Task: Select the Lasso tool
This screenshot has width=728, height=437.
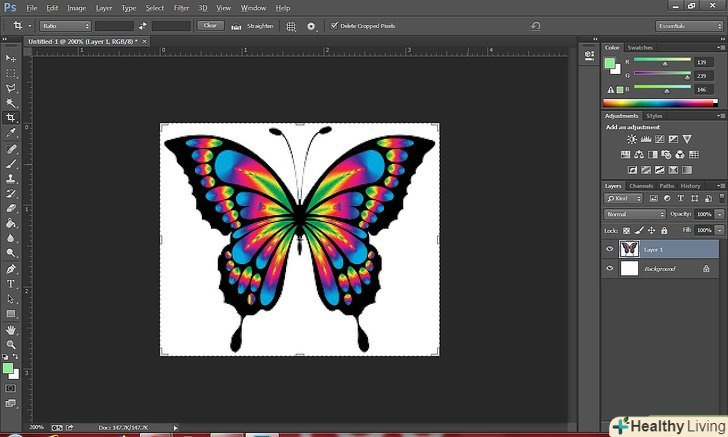Action: (11, 88)
